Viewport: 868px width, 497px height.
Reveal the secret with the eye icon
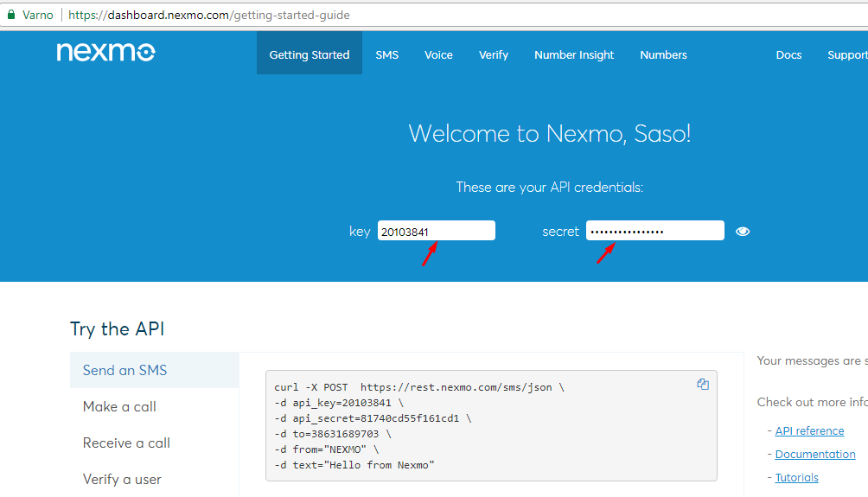743,232
